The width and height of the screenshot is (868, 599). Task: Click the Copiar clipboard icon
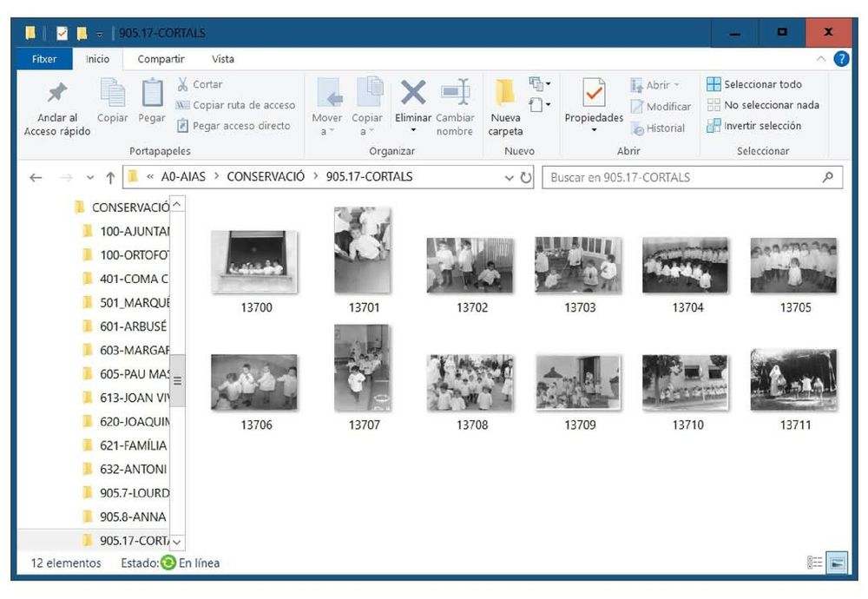coord(112,92)
